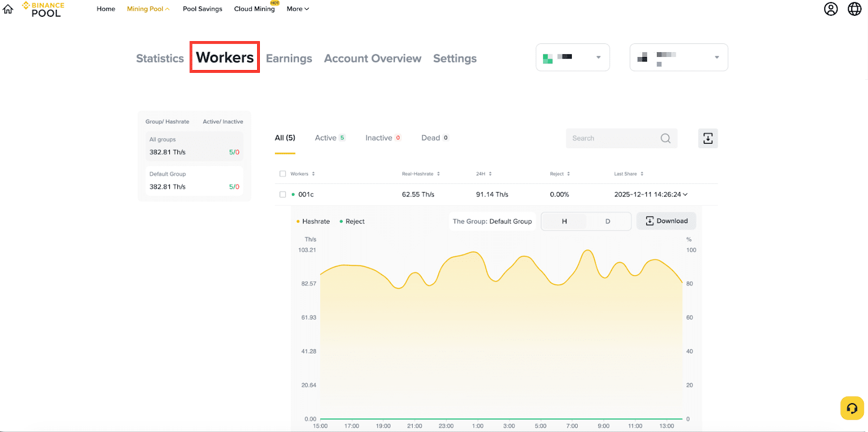
Task: Switch chart to D (daily) view
Action: point(608,221)
